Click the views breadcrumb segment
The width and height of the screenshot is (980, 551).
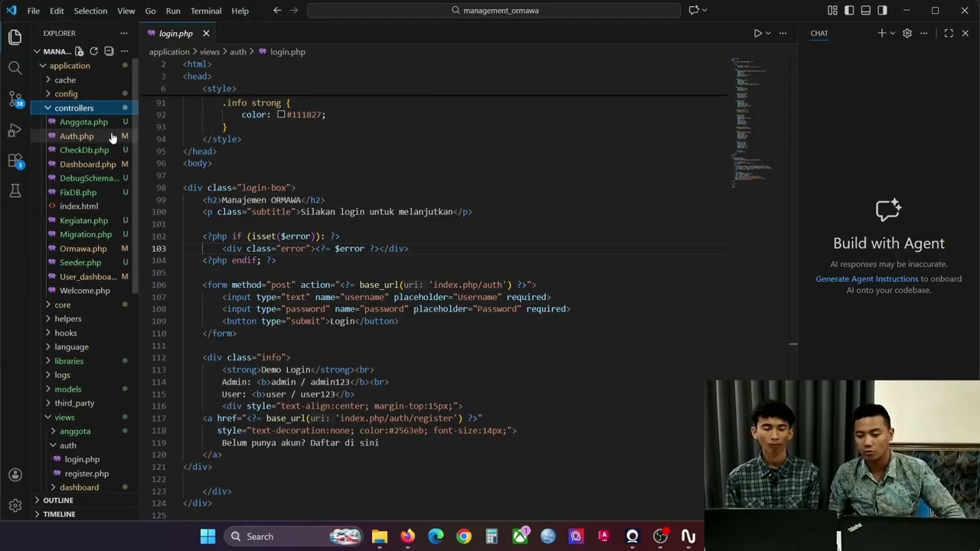pyautogui.click(x=210, y=52)
